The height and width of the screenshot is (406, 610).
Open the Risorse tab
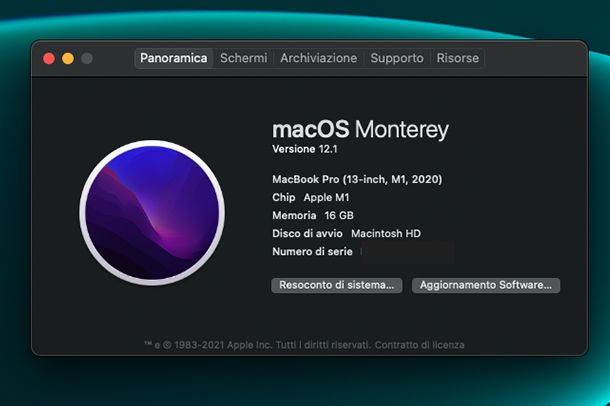tap(458, 58)
